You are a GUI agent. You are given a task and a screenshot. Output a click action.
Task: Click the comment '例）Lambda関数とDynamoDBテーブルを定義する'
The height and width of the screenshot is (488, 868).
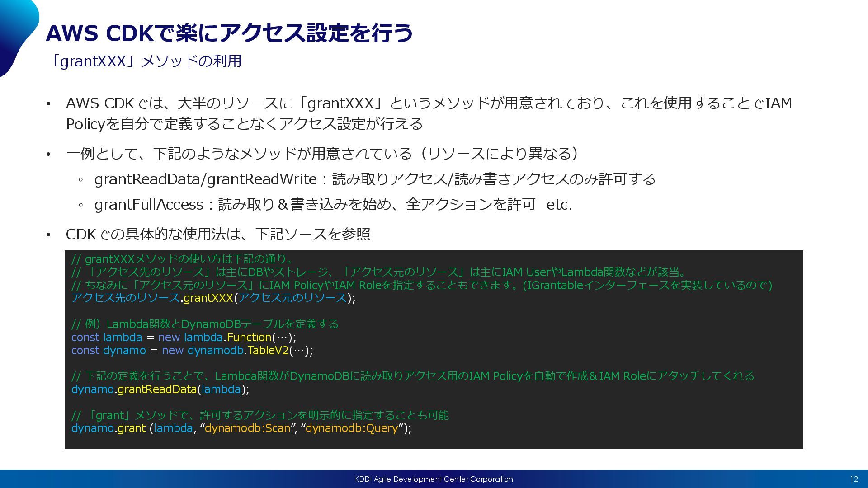coord(205,324)
